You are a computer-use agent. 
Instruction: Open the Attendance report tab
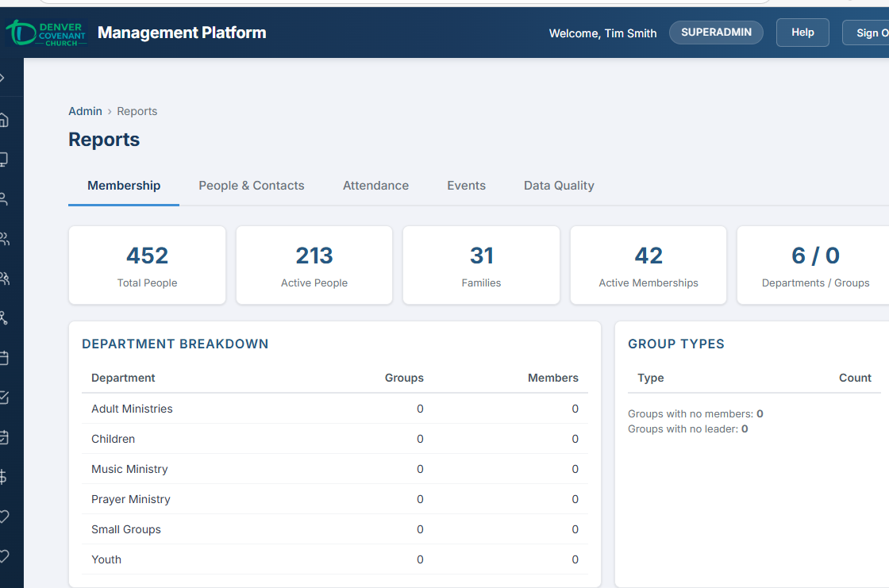pyautogui.click(x=375, y=185)
